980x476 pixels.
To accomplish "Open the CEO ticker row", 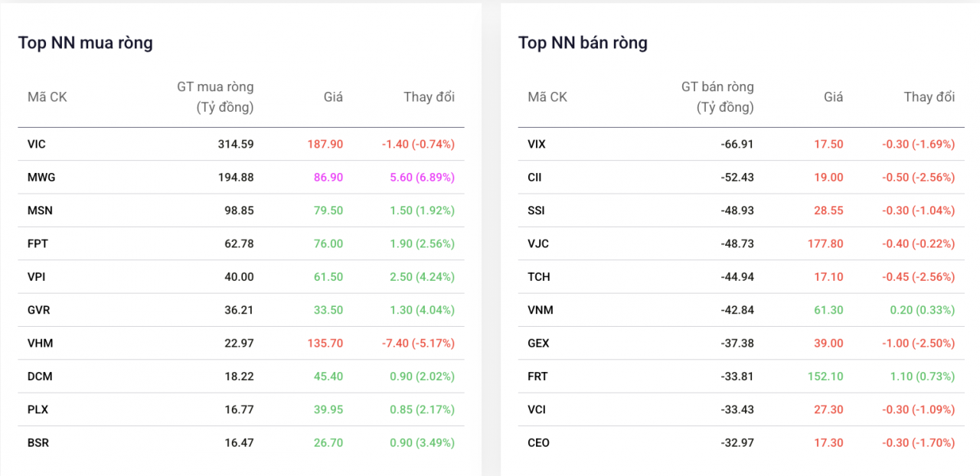I will (x=539, y=442).
